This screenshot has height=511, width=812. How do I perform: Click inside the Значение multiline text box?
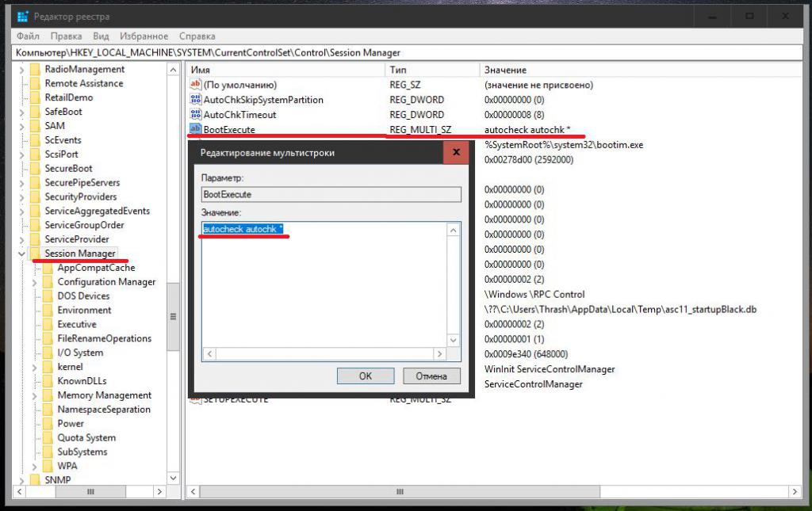pos(324,284)
